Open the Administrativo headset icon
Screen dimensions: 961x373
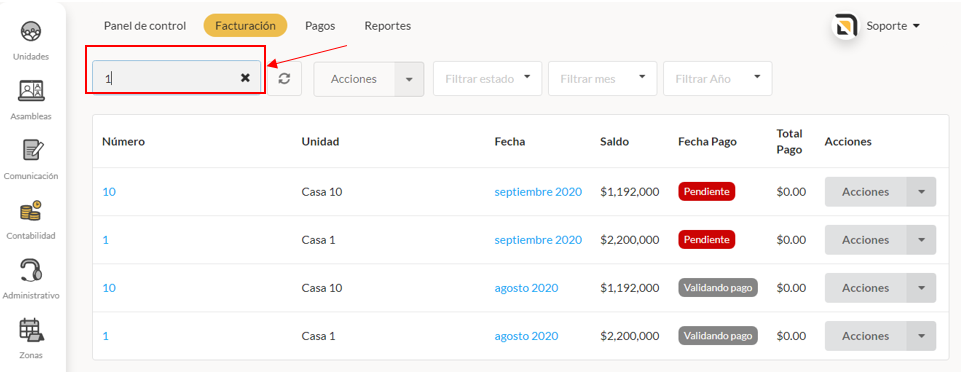tap(31, 271)
